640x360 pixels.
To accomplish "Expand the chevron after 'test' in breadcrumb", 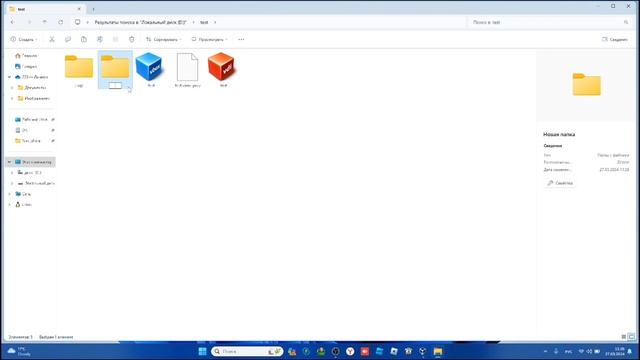I will click(x=215, y=22).
